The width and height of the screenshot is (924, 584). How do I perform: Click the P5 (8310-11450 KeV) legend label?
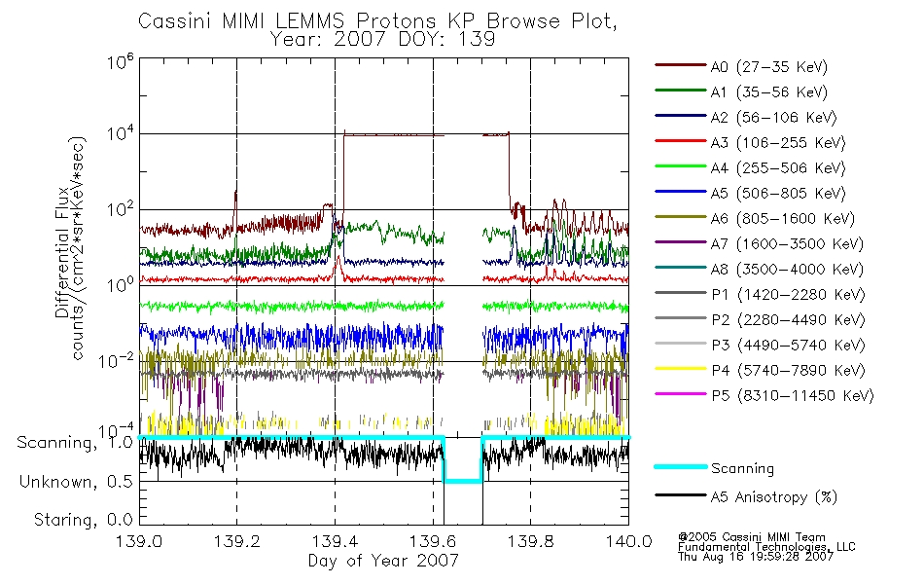793,396
